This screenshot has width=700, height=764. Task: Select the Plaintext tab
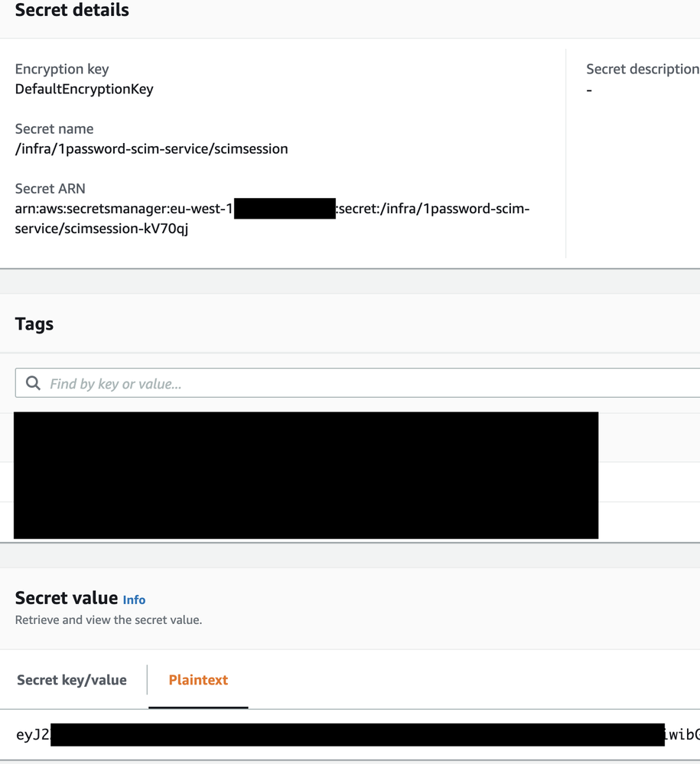coord(198,680)
